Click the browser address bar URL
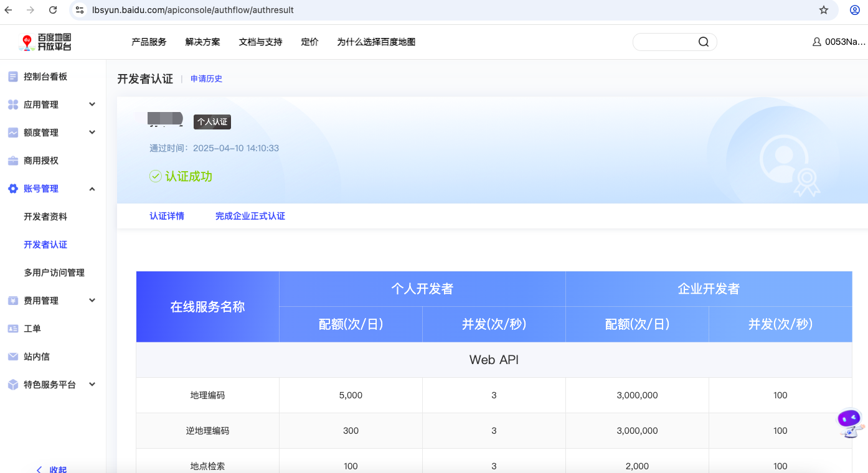868x473 pixels. coord(193,10)
